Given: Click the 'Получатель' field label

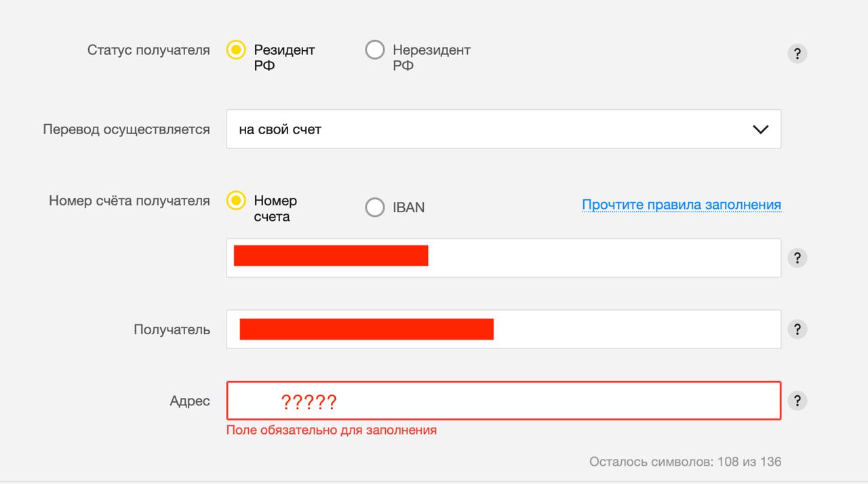Looking at the screenshot, I should click(172, 330).
